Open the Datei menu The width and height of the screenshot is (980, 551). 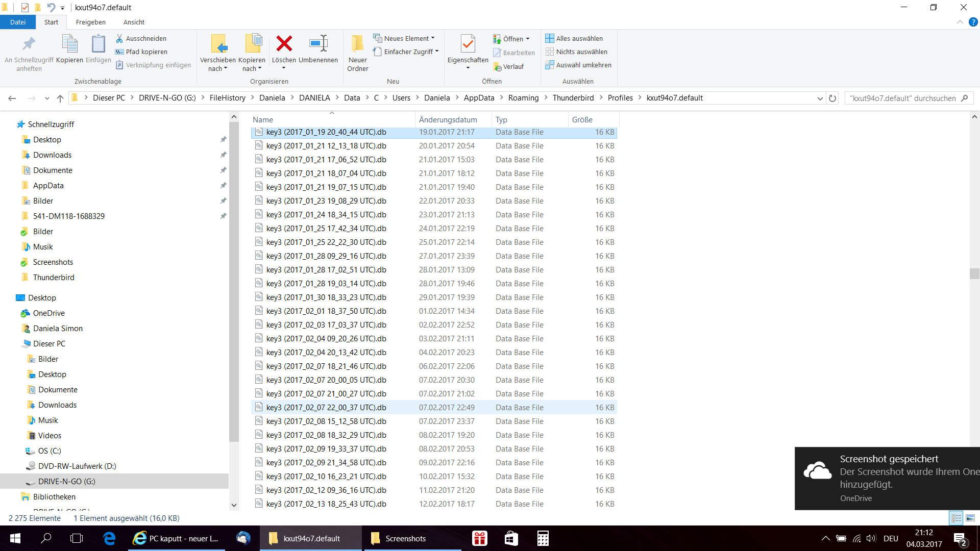click(17, 22)
